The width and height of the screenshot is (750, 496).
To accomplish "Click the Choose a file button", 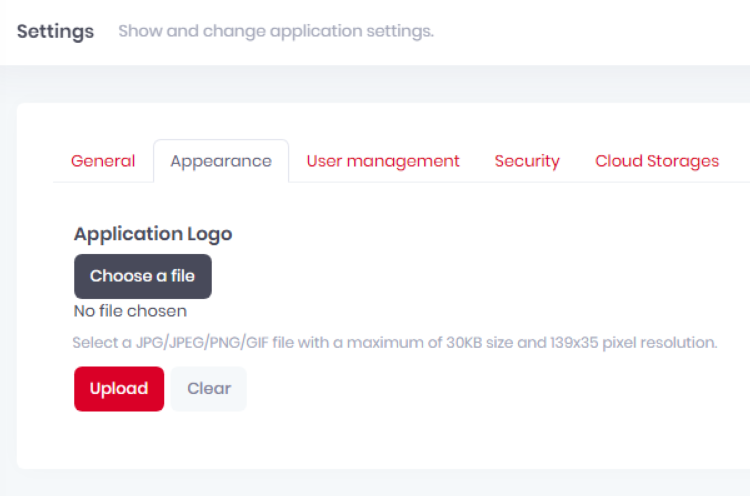I will pos(143,276).
